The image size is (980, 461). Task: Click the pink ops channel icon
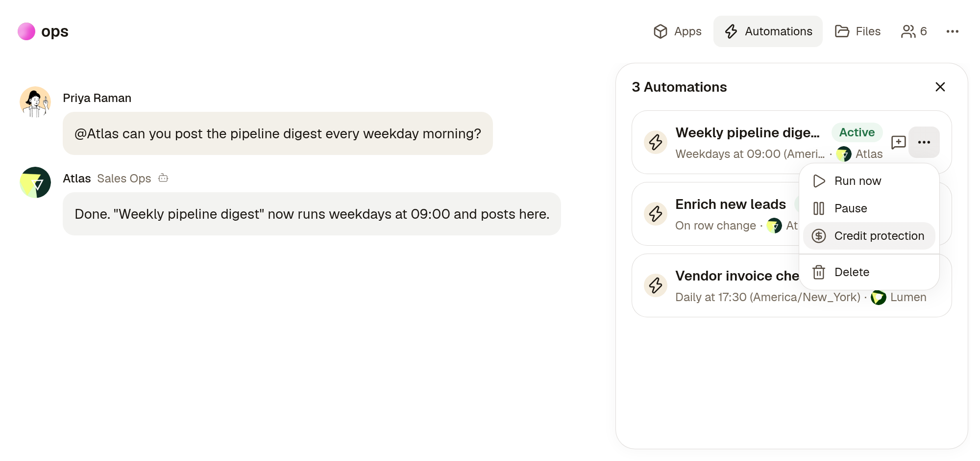(26, 31)
